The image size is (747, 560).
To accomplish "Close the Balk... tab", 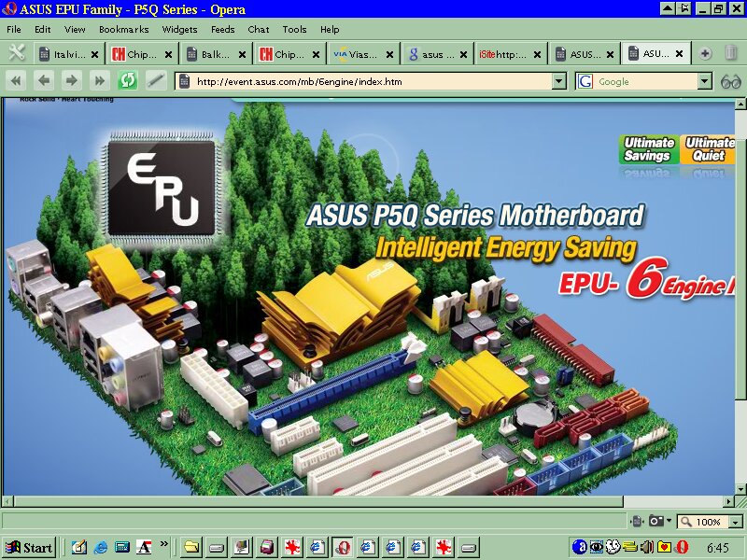I will 242,55.
